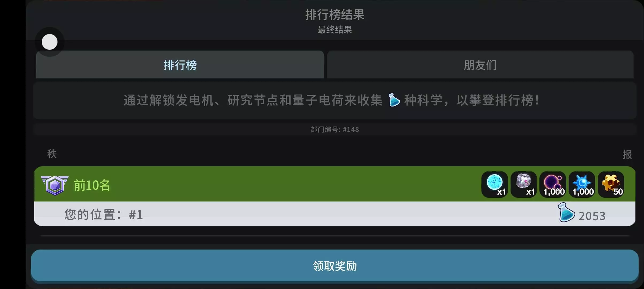Tap the 排行榜结果 title heading
644x289 pixels.
335,14
